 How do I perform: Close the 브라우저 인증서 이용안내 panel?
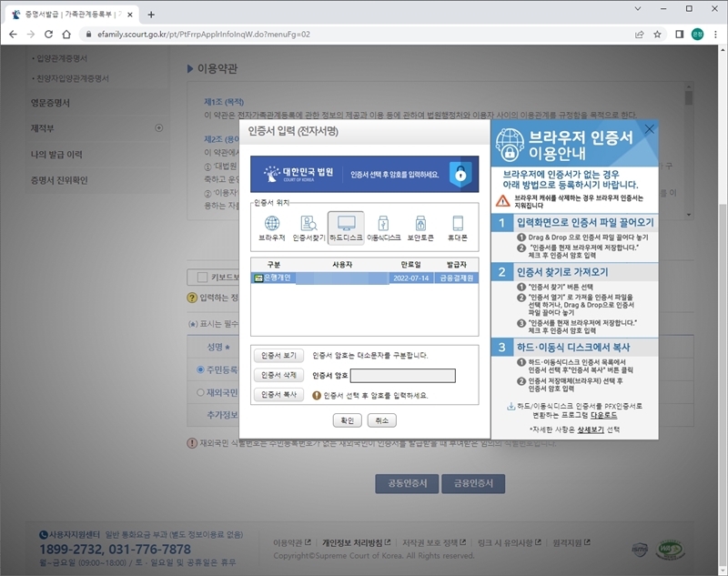[x=650, y=129]
